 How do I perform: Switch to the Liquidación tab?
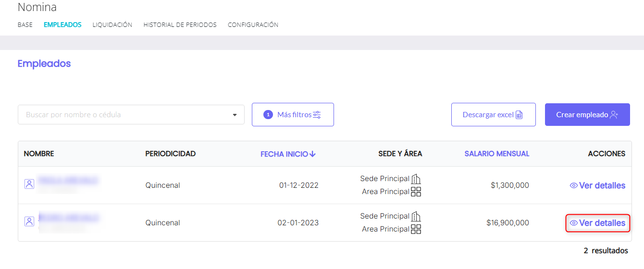coord(112,24)
